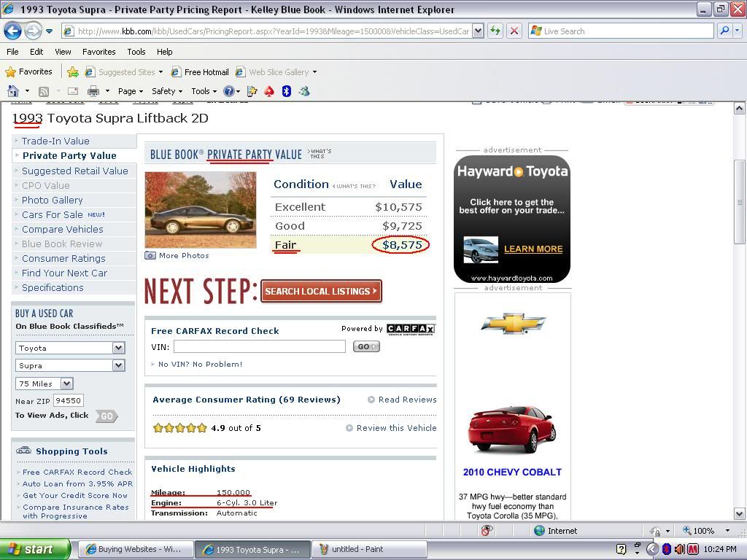Viewport: 747px width, 560px height.
Task: Open the Edit menu
Action: point(36,52)
